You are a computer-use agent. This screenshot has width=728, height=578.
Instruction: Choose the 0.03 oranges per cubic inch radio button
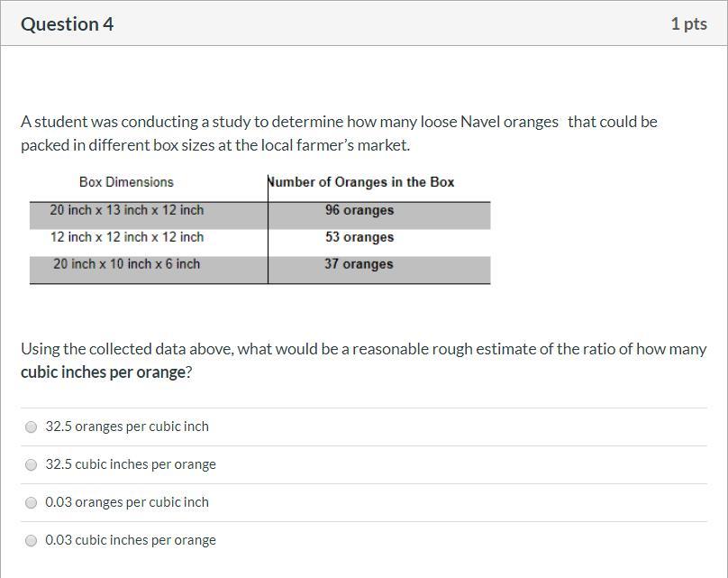point(32,502)
